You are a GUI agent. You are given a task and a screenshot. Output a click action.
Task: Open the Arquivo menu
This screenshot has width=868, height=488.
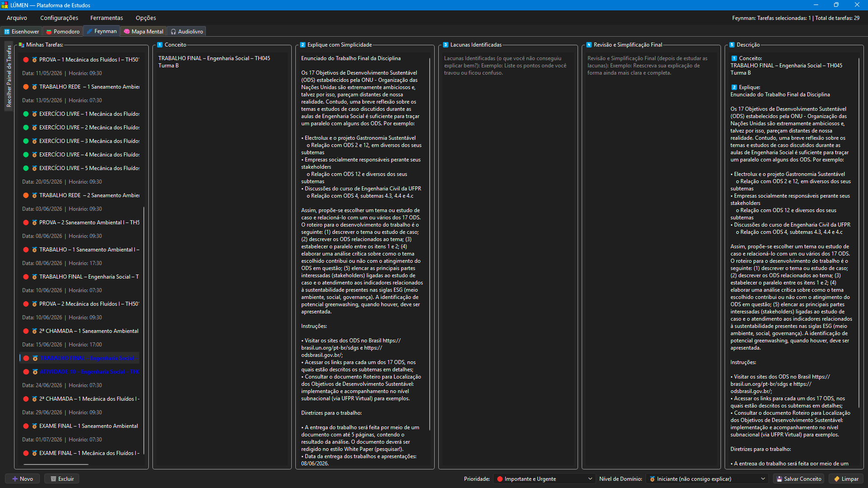(x=17, y=18)
